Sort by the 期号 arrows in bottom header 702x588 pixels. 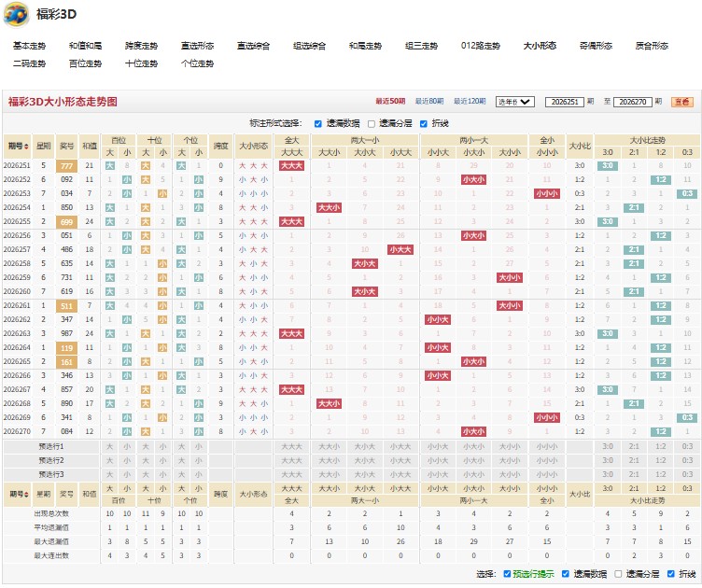pyautogui.click(x=26, y=495)
